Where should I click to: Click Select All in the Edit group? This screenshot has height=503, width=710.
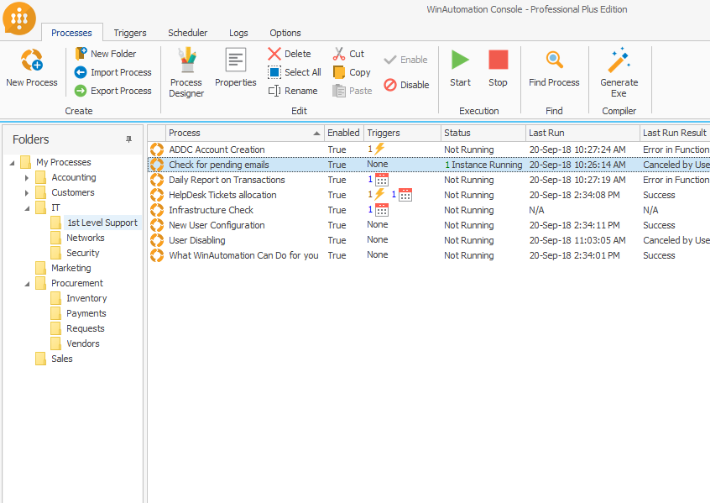pyautogui.click(x=294, y=72)
